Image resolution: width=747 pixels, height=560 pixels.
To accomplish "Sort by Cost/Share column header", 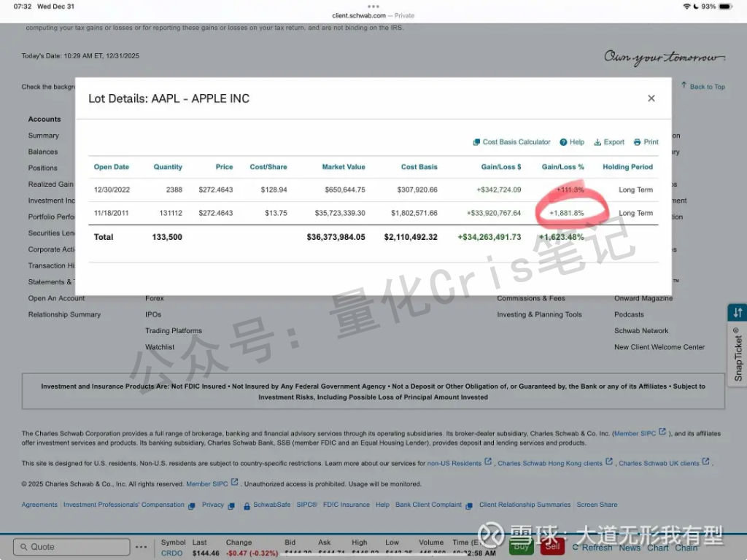I will coord(268,167).
